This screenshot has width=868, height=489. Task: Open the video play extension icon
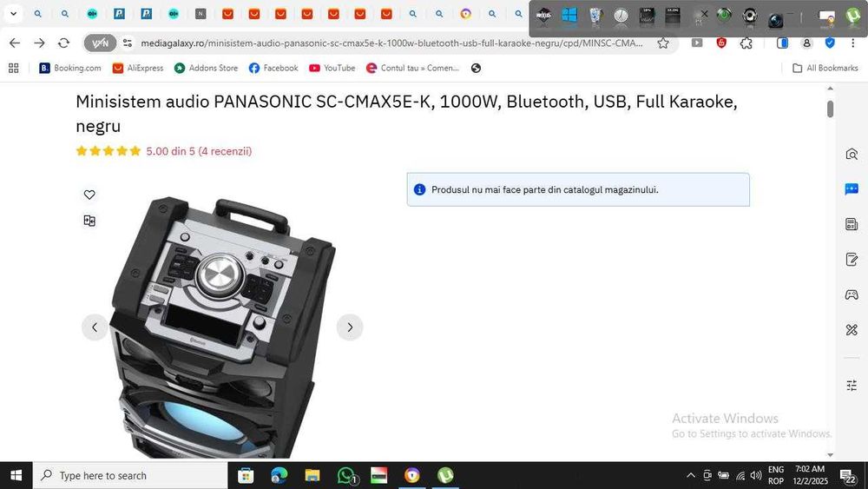coord(697,43)
